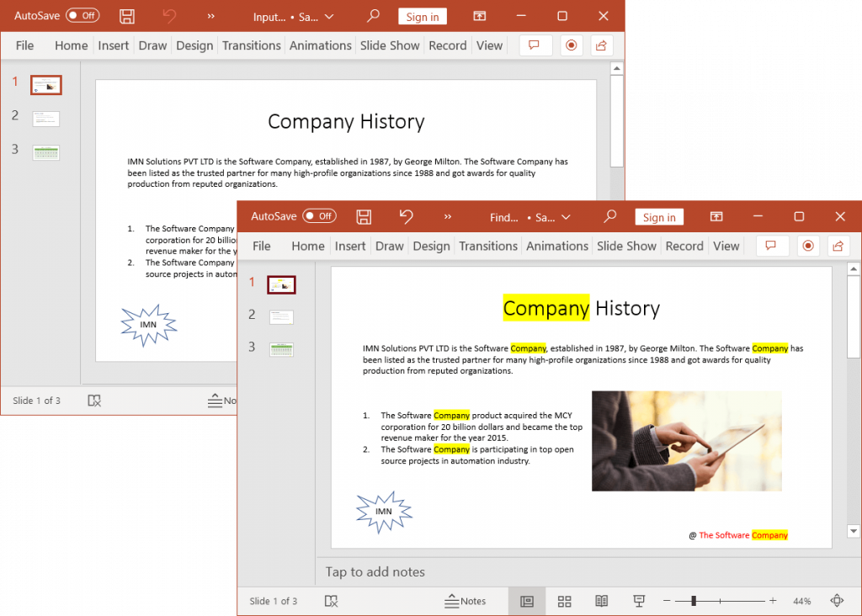The image size is (862, 616).
Task: Sign in to your Microsoft account
Action: click(x=659, y=216)
